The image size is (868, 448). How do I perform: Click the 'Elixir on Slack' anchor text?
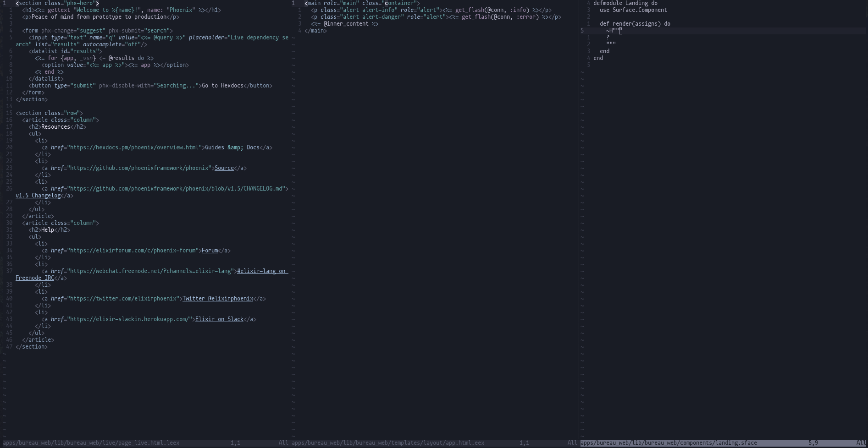(219, 319)
